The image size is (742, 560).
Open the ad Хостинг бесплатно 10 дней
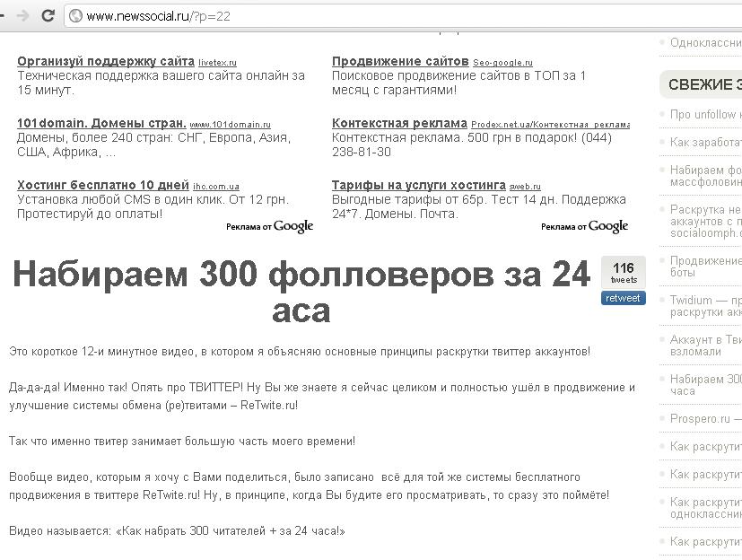[x=102, y=185]
